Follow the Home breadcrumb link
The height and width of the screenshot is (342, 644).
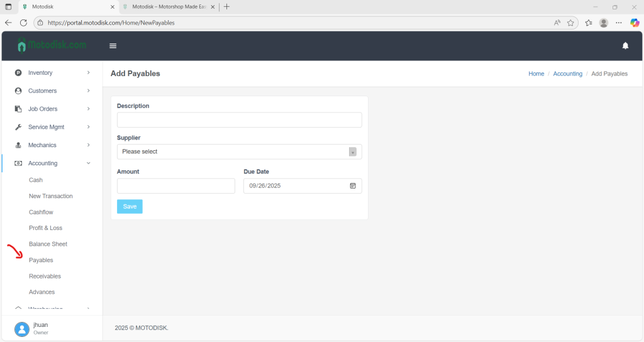[536, 74]
